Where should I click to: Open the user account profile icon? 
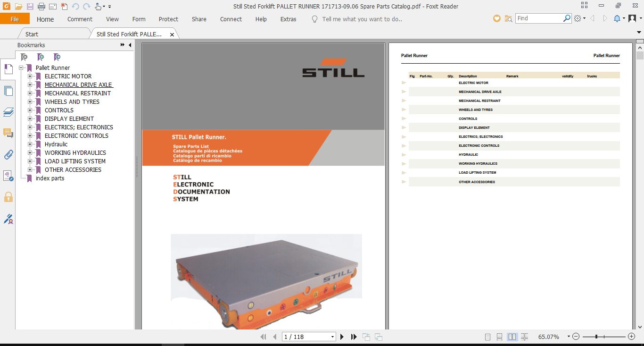632,18
